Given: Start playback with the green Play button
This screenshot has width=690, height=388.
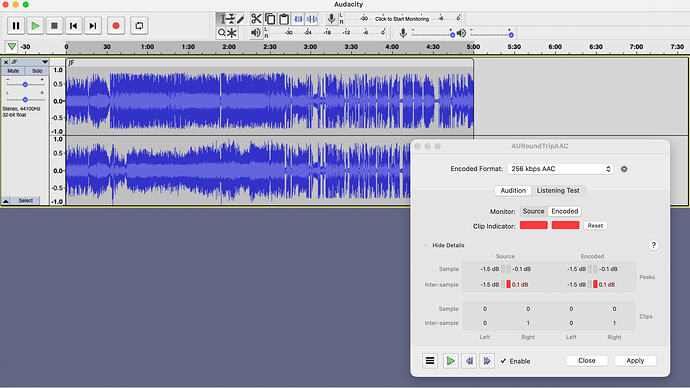Looking at the screenshot, I should 35,26.
